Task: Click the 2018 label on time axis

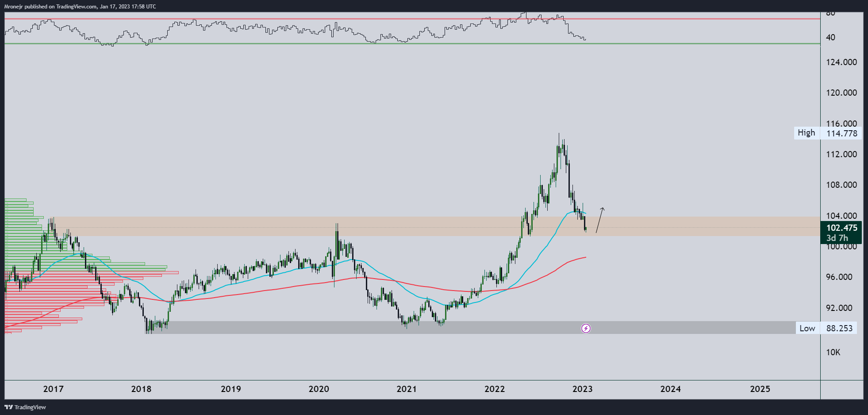Action: point(141,389)
